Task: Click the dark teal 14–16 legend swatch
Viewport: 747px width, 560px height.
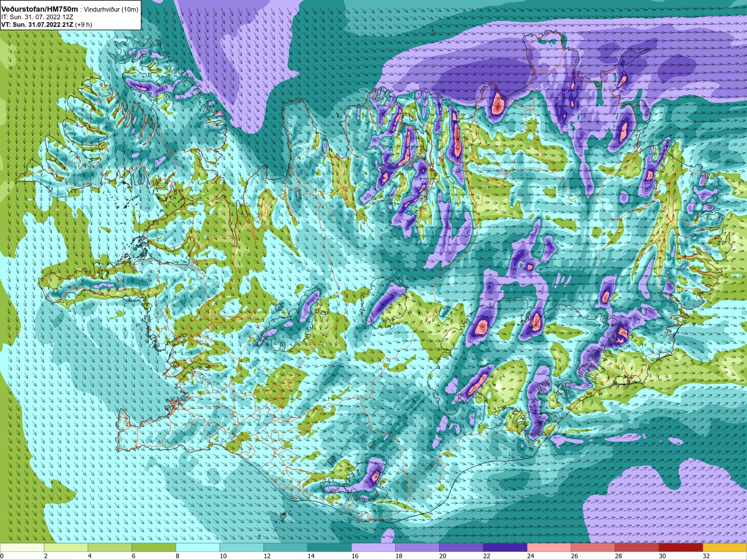Action: pyautogui.click(x=329, y=548)
